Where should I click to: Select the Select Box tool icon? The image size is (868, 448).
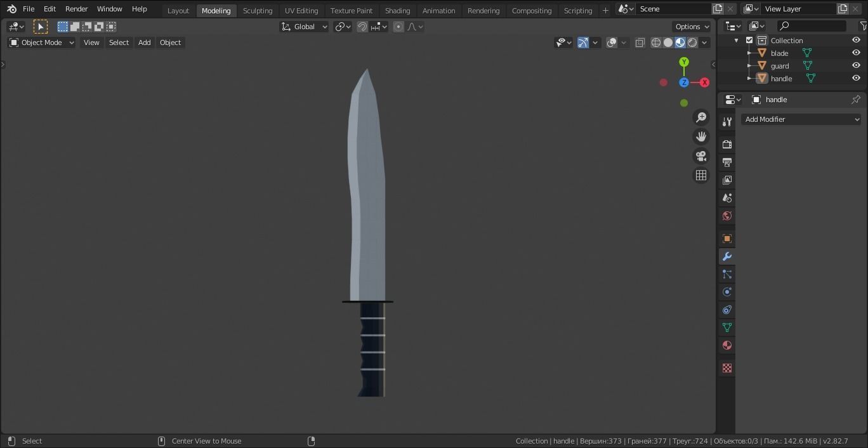click(41, 27)
